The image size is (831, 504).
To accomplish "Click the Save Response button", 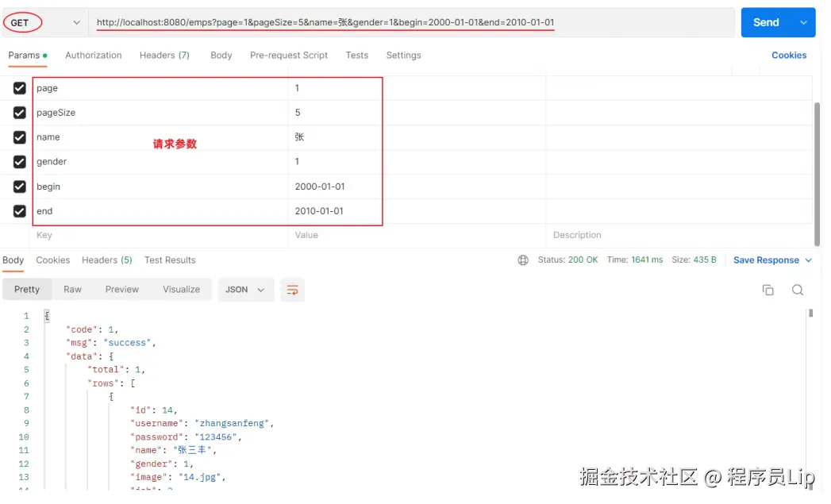I will (767, 260).
